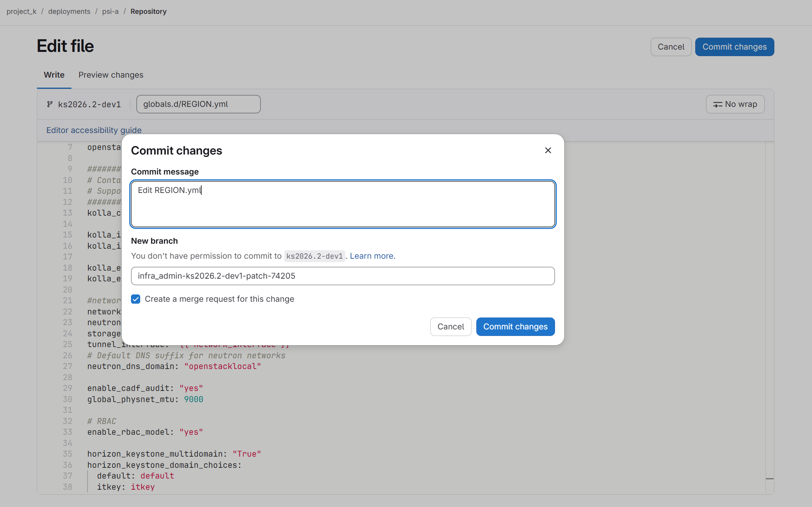
Task: Open deployments breadcrumb
Action: click(69, 12)
